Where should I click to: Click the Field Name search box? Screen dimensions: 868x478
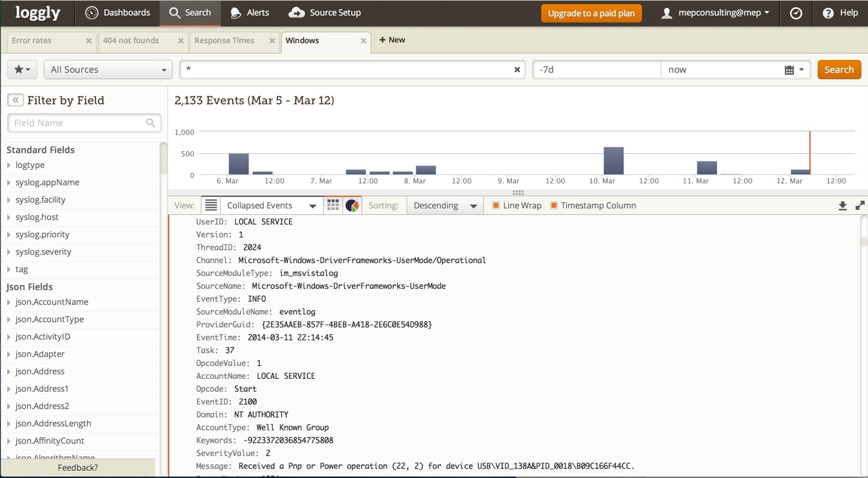[78, 123]
